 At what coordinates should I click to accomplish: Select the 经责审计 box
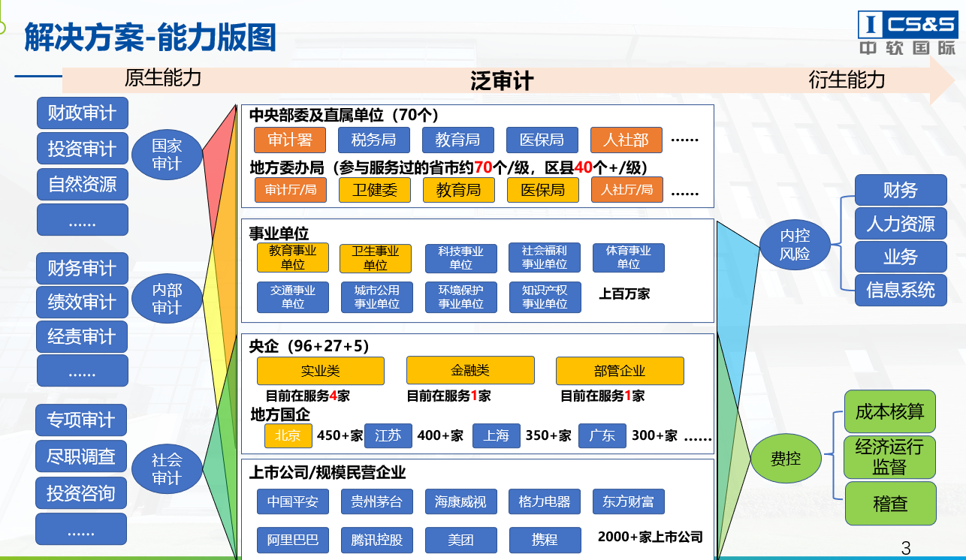click(x=83, y=337)
